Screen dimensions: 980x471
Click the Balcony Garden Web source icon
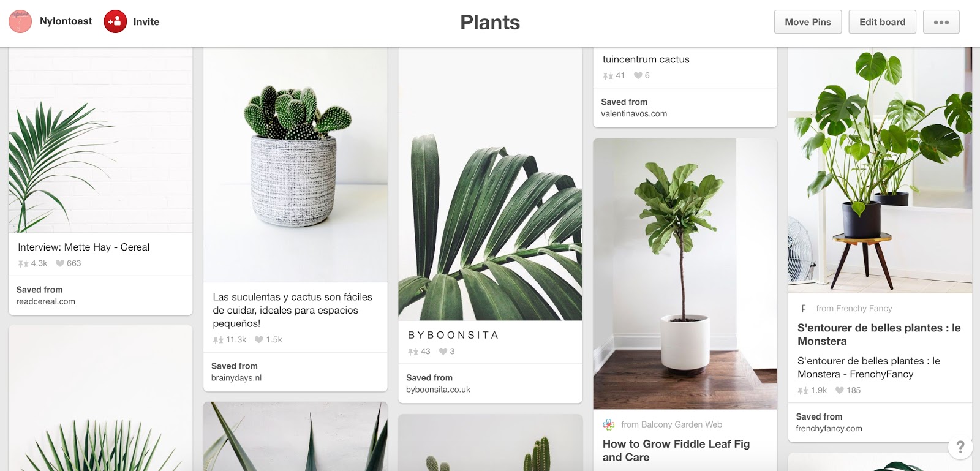click(609, 424)
